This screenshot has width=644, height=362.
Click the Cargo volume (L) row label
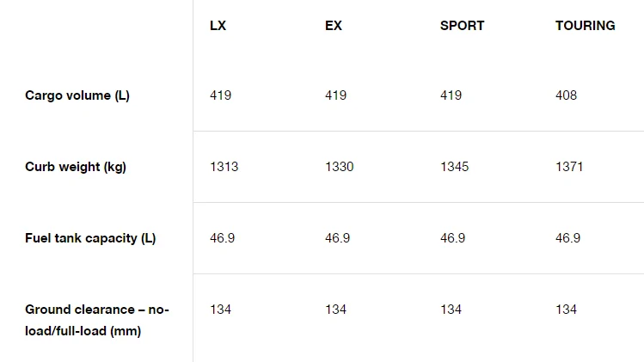(77, 95)
